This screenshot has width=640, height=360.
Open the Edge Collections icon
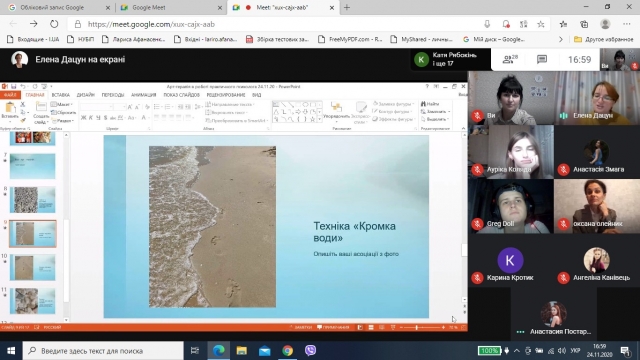[x=584, y=24]
